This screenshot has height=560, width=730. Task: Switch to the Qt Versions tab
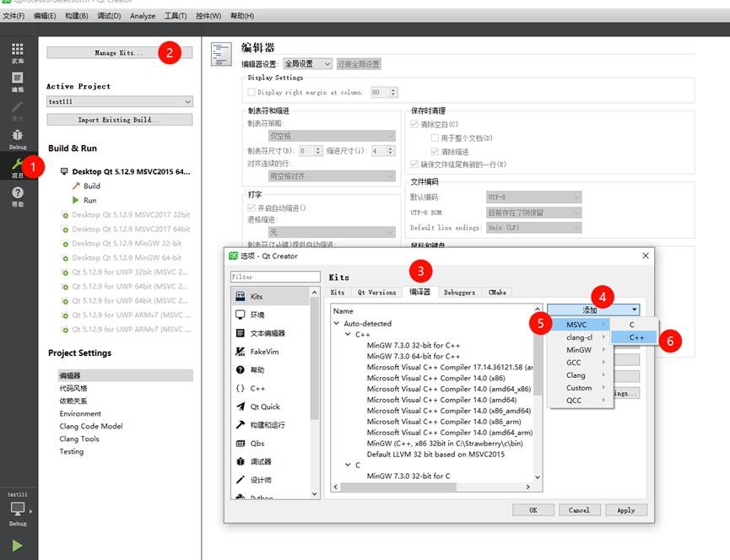pyautogui.click(x=376, y=293)
